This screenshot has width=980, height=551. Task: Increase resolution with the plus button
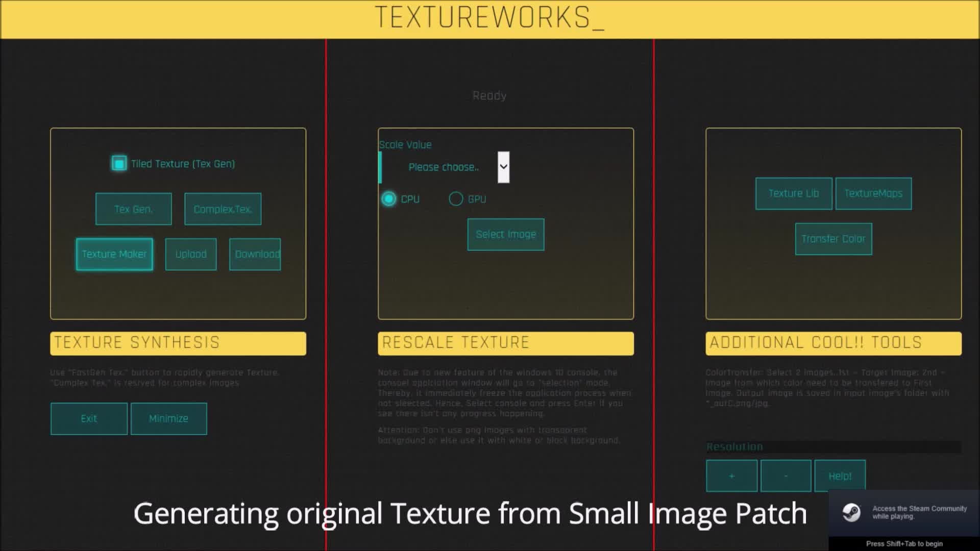tap(731, 476)
